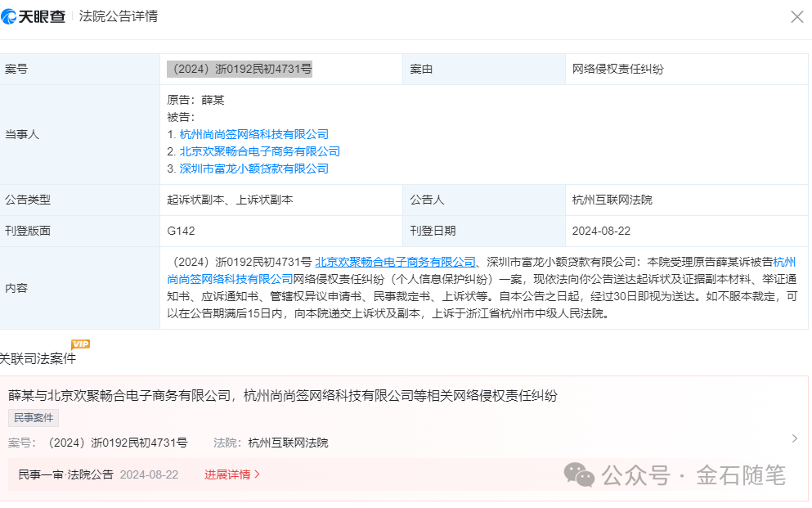Screen dimensions: 812x508
Task: Click 刊登日期 value 2024-08-22
Action: pos(601,231)
